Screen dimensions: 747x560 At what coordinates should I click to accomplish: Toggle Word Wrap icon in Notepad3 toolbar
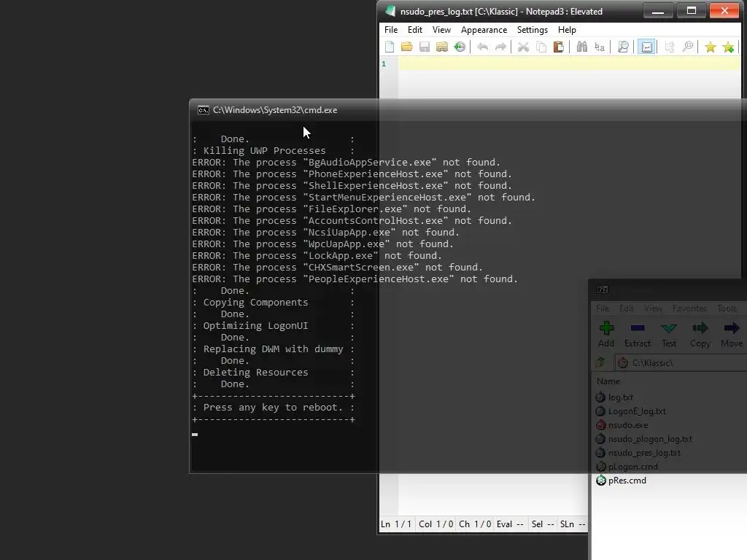(x=646, y=47)
